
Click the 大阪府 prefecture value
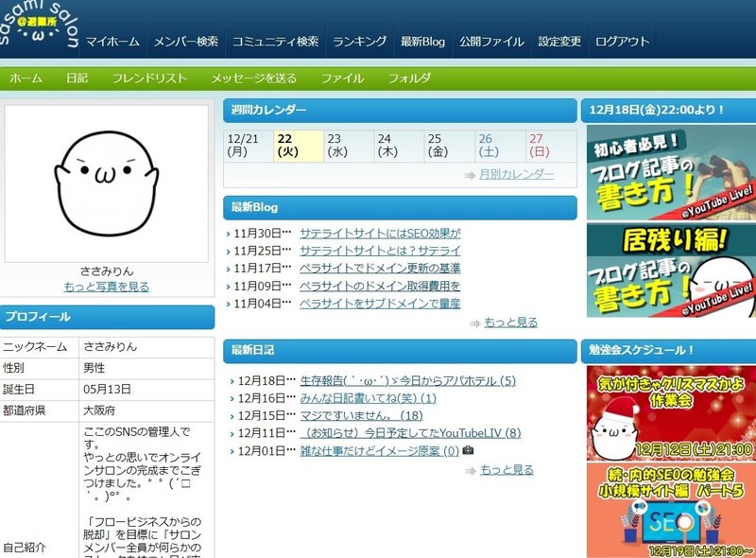pyautogui.click(x=99, y=410)
